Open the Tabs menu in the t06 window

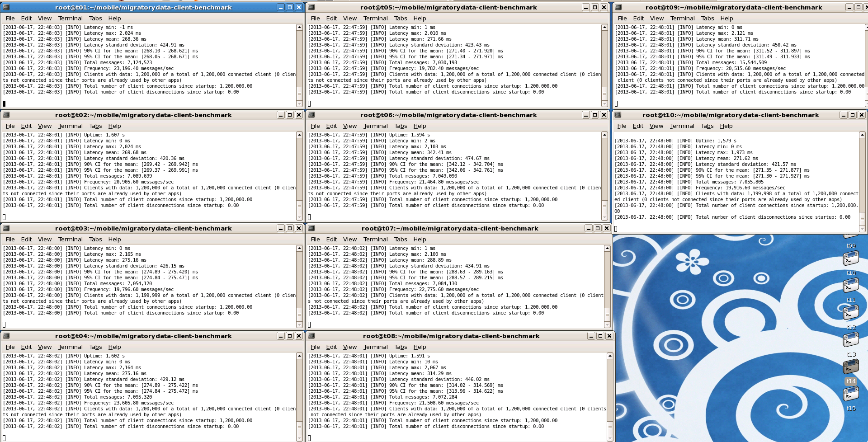pyautogui.click(x=401, y=126)
